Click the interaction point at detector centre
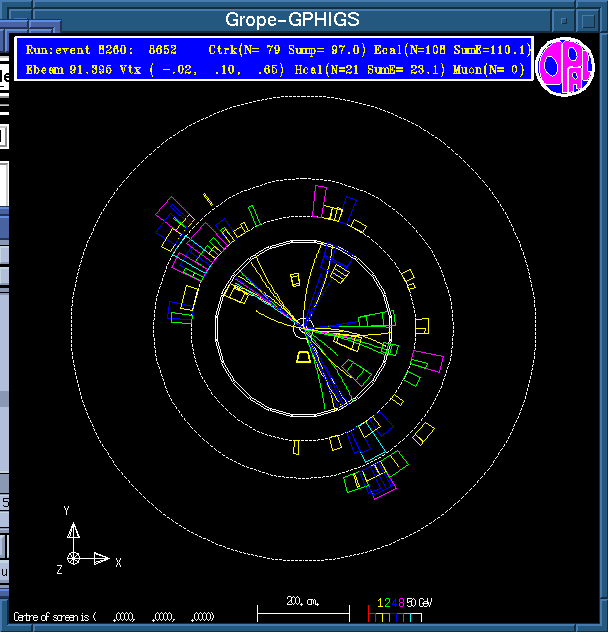The height and width of the screenshot is (632, 608). [304, 324]
